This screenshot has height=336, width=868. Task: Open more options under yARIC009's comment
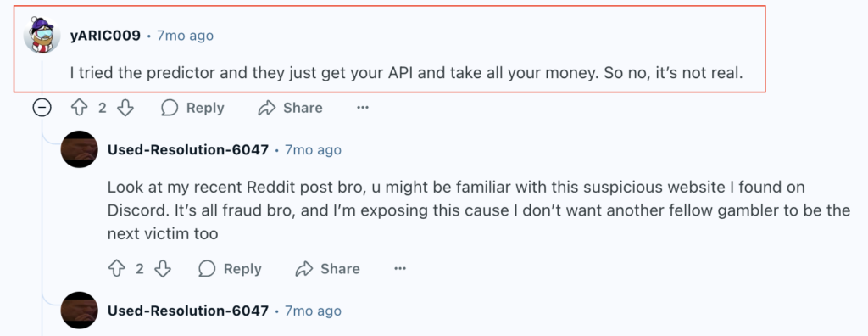(x=363, y=108)
